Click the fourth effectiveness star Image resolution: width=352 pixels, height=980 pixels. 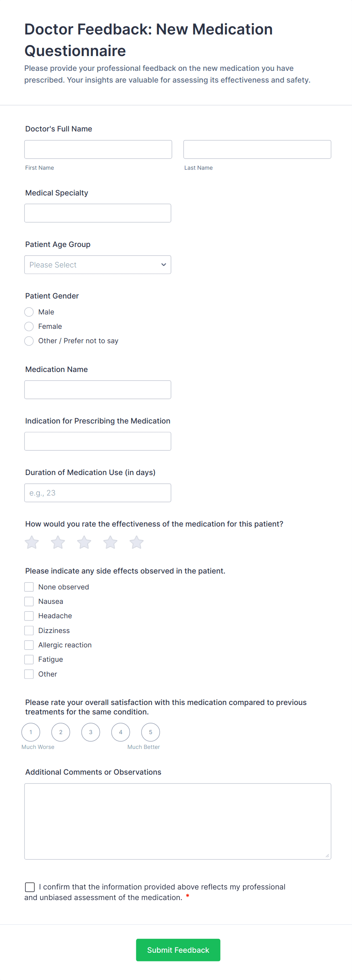point(110,542)
